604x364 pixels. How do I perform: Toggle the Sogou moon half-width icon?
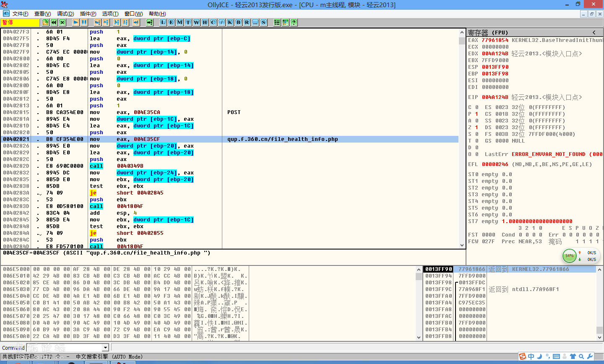tap(540, 356)
